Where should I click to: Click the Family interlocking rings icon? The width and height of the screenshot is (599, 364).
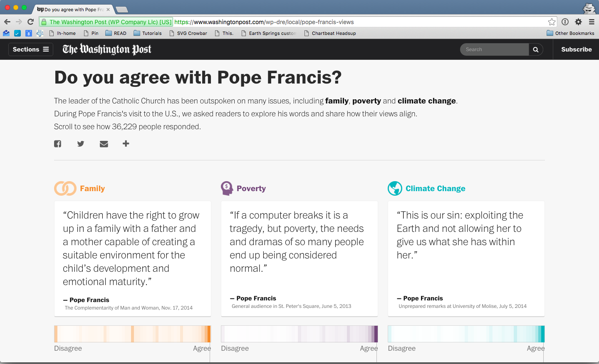tap(65, 188)
